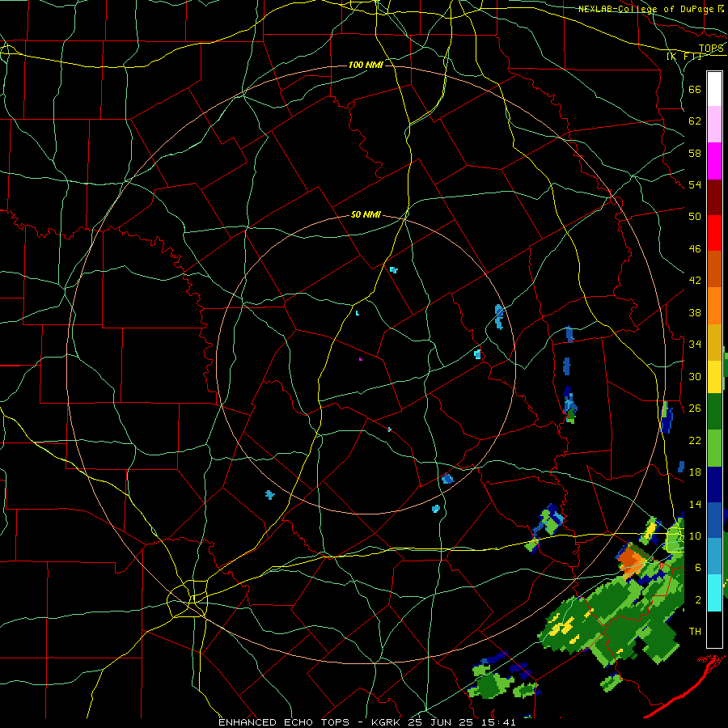The height and width of the screenshot is (728, 728).
Task: Click the legend value 54
Action: click(x=695, y=184)
